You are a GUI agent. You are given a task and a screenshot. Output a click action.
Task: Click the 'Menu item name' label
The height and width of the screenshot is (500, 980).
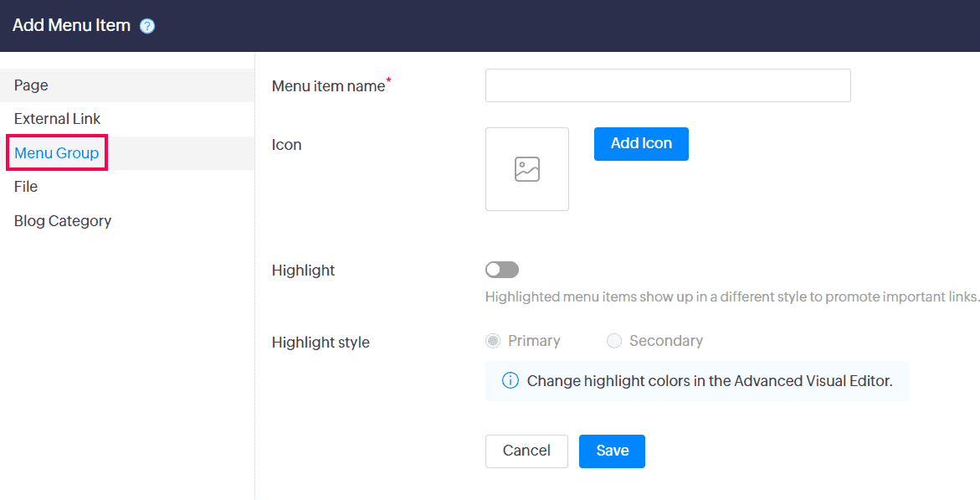click(x=328, y=86)
